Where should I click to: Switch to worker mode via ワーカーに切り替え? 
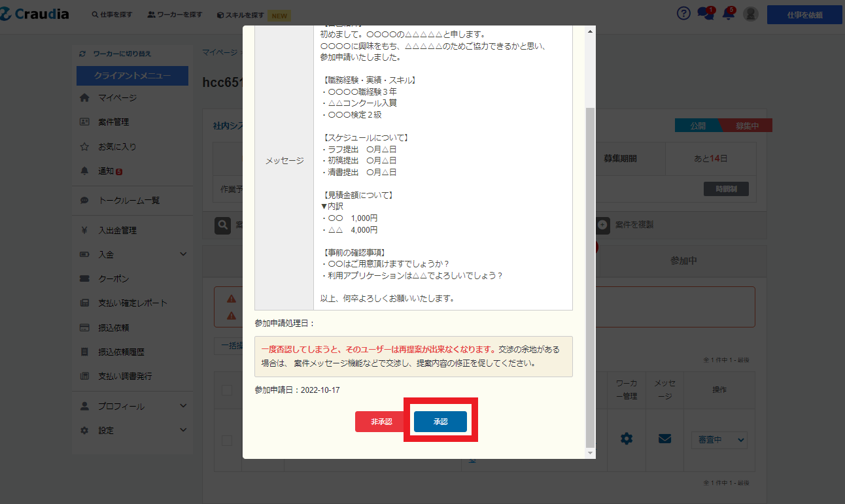(x=121, y=54)
